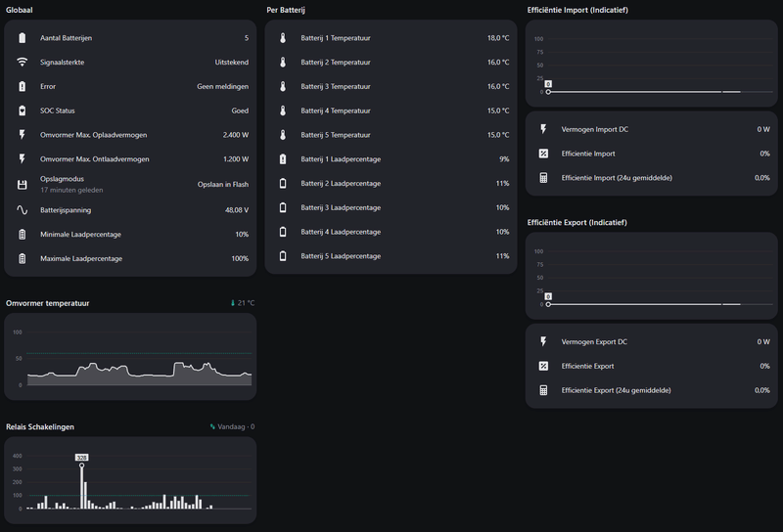Screen dimensions: 783x532
Task: Click the Efficiëntie Import (Indicatief) heading
Action: 577,10
